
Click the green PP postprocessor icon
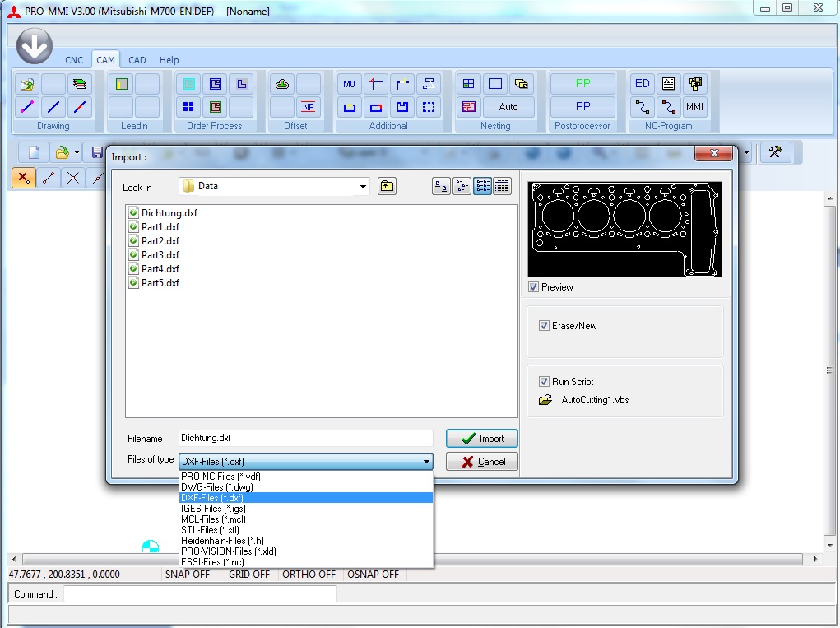click(x=582, y=84)
